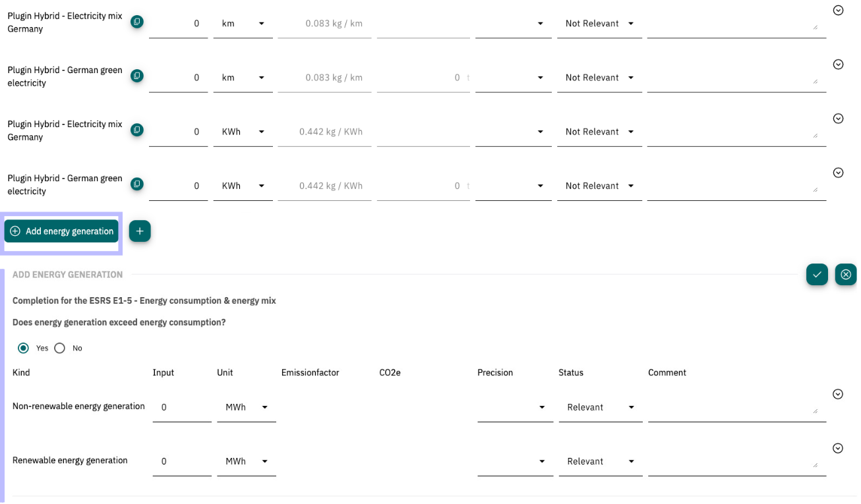Copy icon for first Plugin Hybrid Electricity mix km row
This screenshot has height=504, width=861.
coord(136,22)
